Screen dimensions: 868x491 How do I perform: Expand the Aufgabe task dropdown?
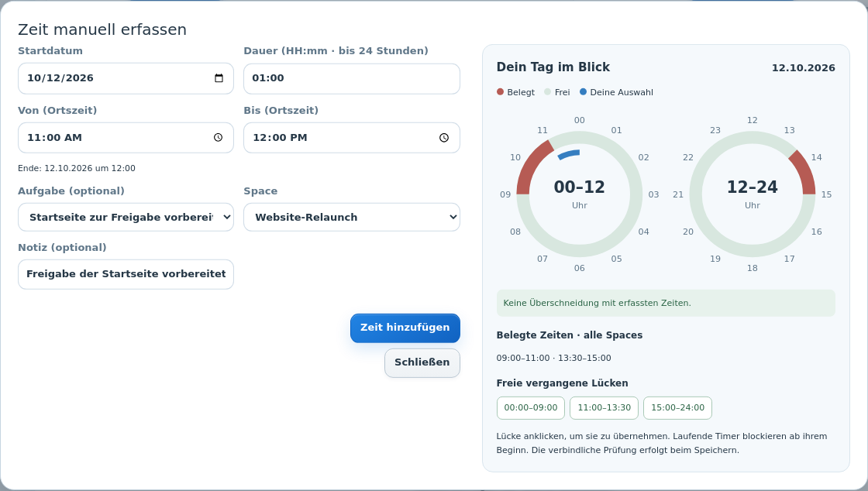point(126,218)
